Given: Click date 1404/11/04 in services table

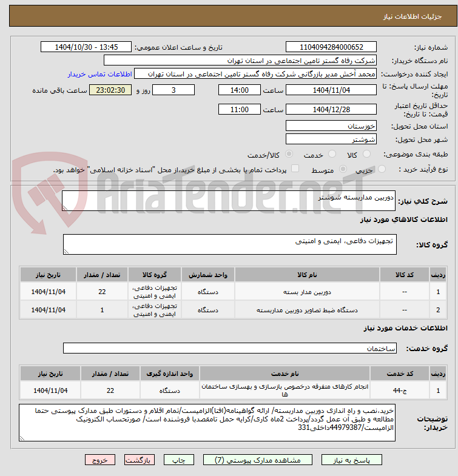Looking at the screenshot, I should coord(50,391).
